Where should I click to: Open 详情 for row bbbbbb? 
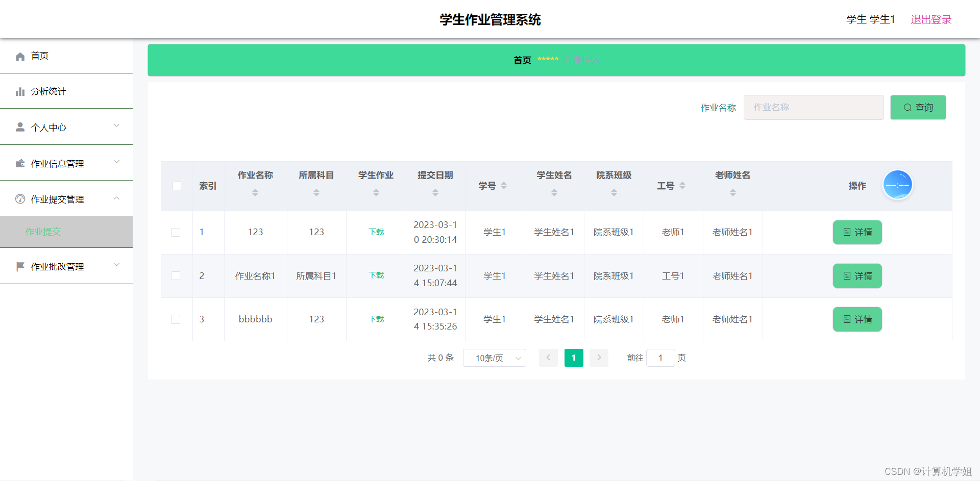click(857, 319)
